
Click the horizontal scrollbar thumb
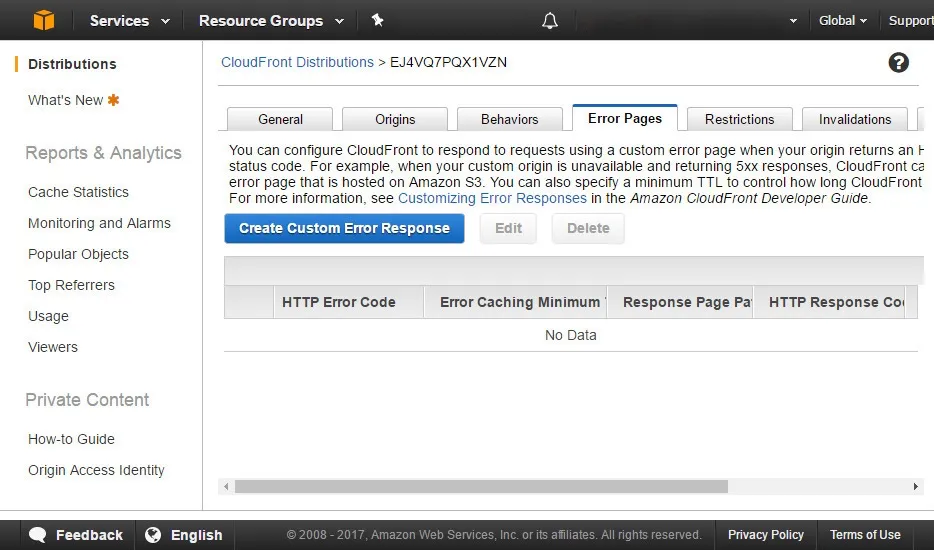pyautogui.click(x=481, y=486)
